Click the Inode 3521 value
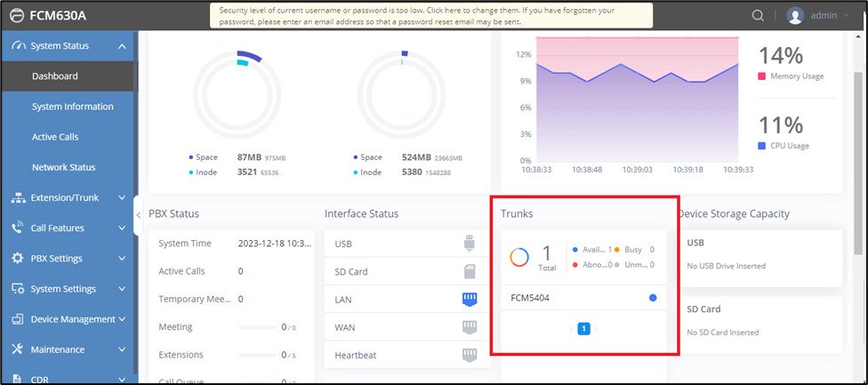 pos(247,172)
